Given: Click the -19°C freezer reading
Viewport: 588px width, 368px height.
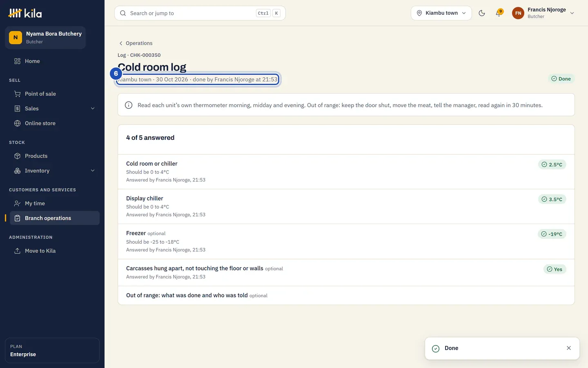Looking at the screenshot, I should 552,234.
